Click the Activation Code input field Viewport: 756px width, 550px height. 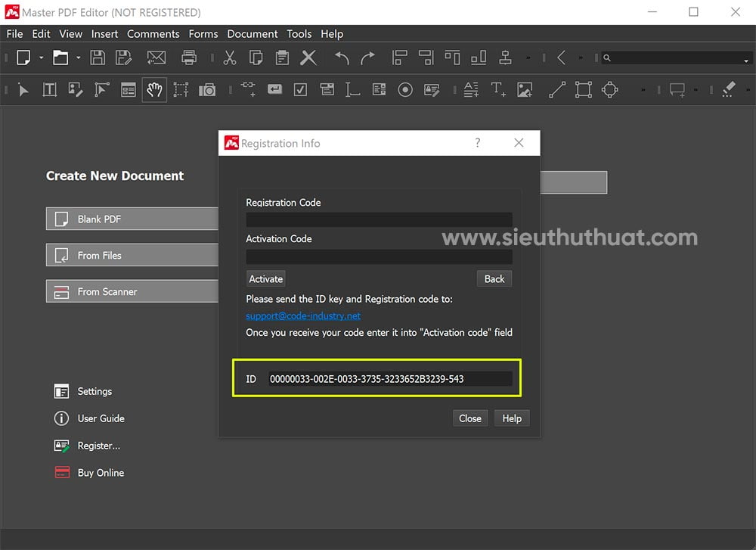point(379,256)
